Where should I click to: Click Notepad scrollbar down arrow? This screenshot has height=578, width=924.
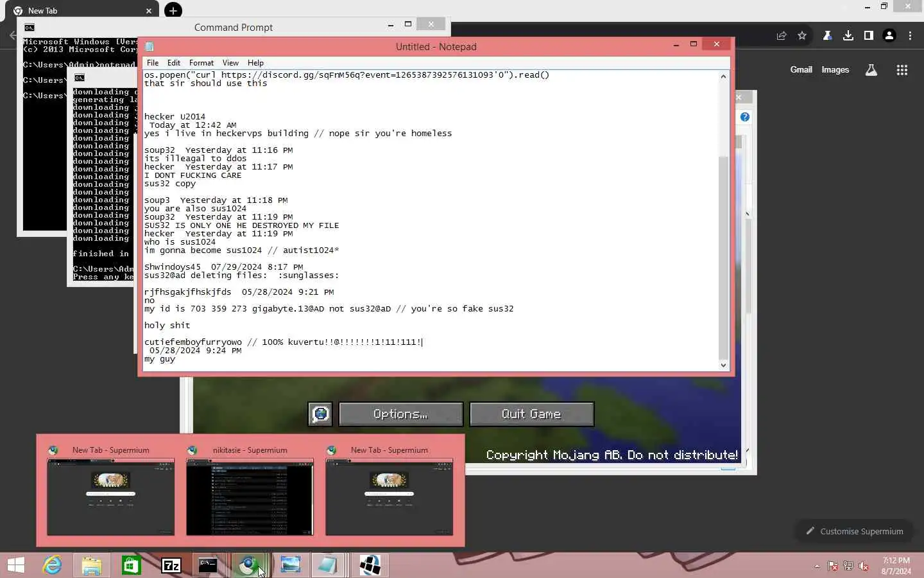tap(724, 365)
